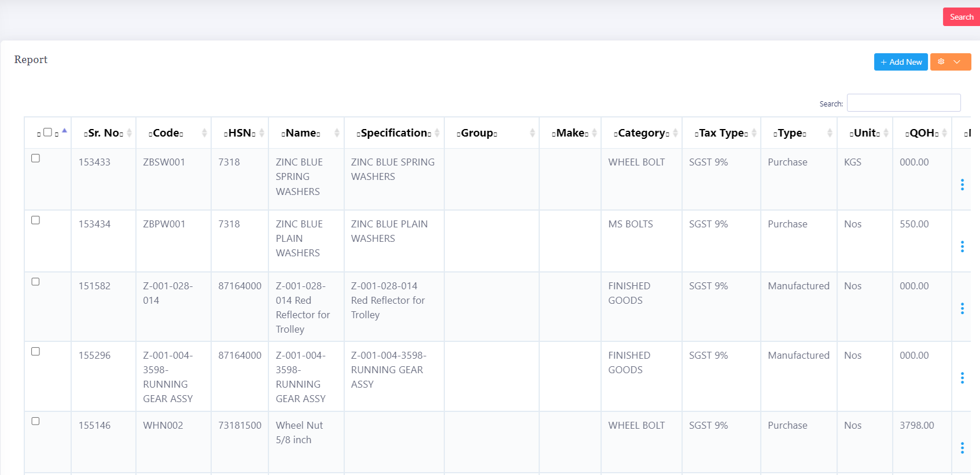This screenshot has width=980, height=475.
Task: Sort table by Name column
Action: click(307, 133)
